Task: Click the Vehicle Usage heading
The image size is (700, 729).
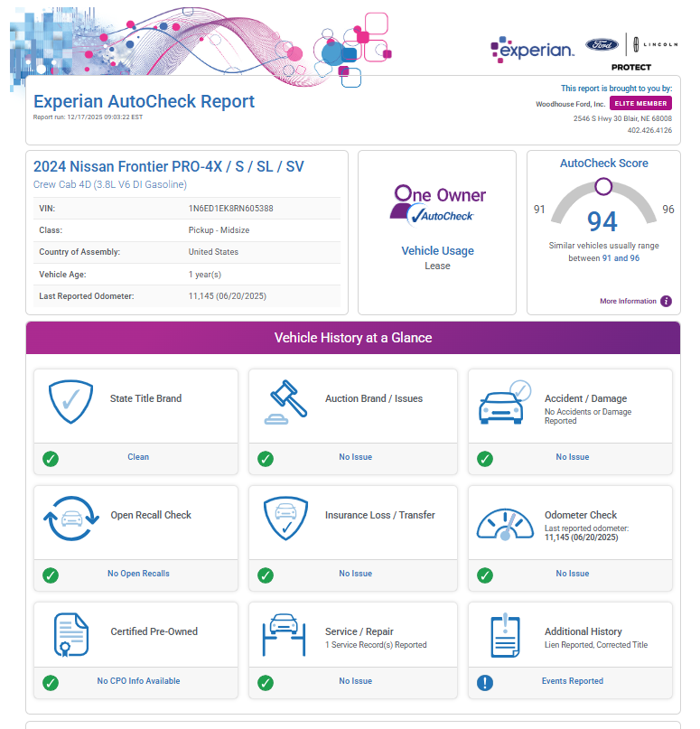Action: (x=438, y=251)
